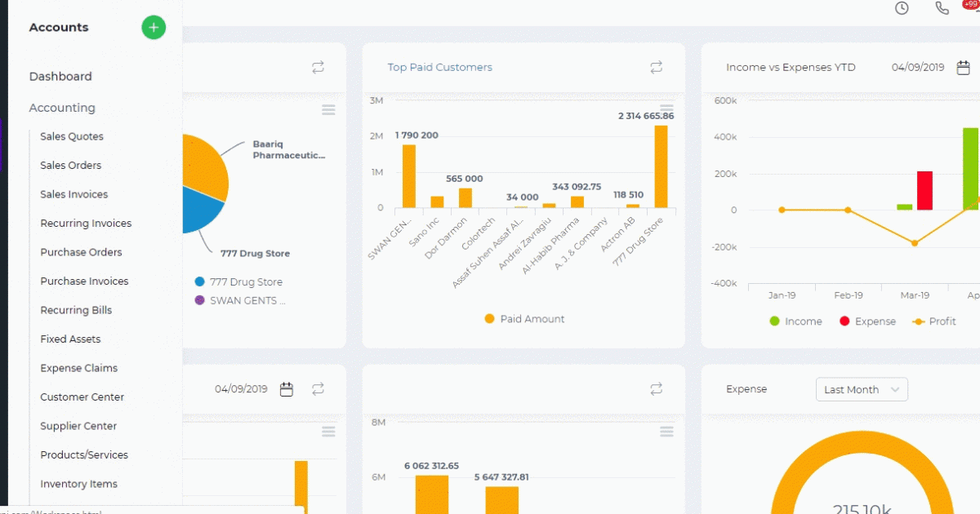Click the 04/09/2019 date in Income vs Expenses

(918, 67)
